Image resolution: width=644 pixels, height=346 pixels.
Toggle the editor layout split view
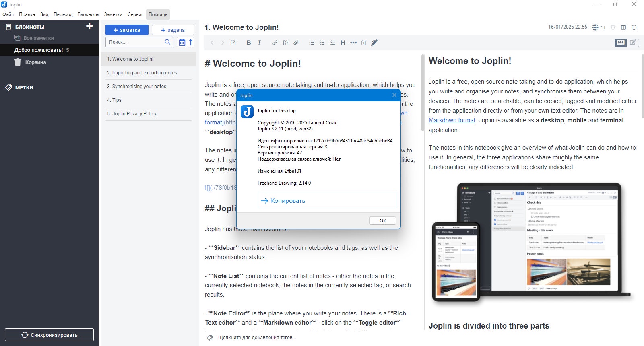tap(623, 27)
